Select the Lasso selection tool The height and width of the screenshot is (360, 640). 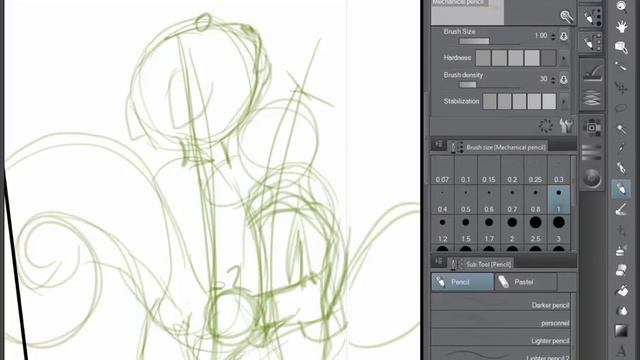[x=621, y=108]
